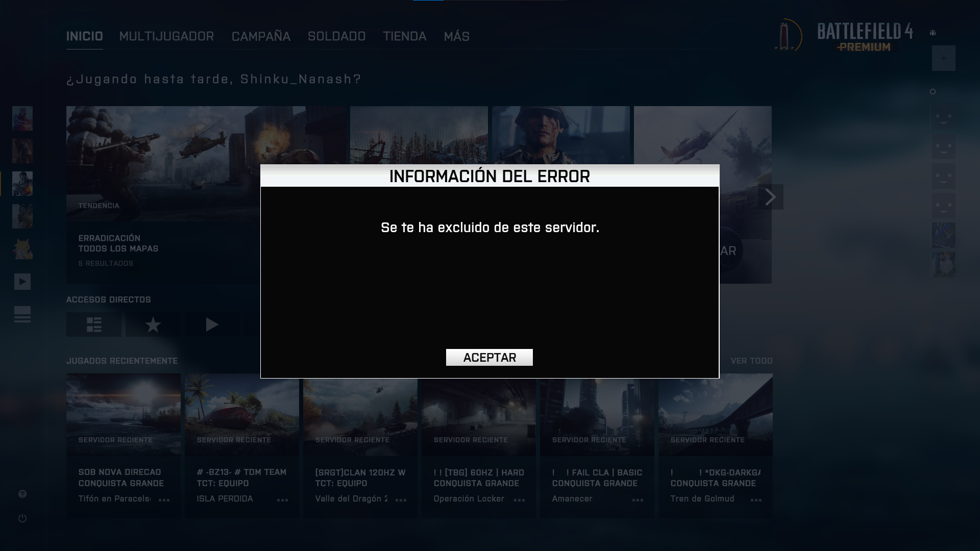Image resolution: width=980 pixels, height=551 pixels.
Task: Open the Erradicación todos los mapas card
Action: (x=163, y=195)
